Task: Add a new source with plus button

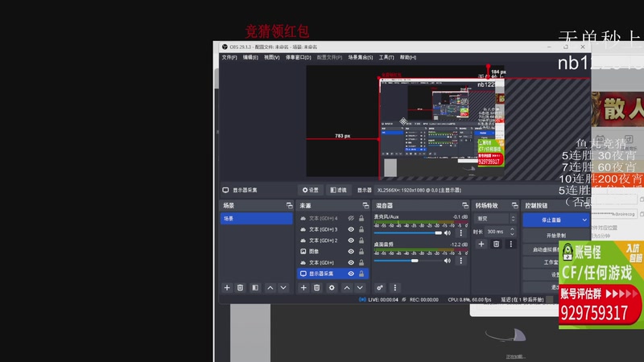Action: (303, 288)
